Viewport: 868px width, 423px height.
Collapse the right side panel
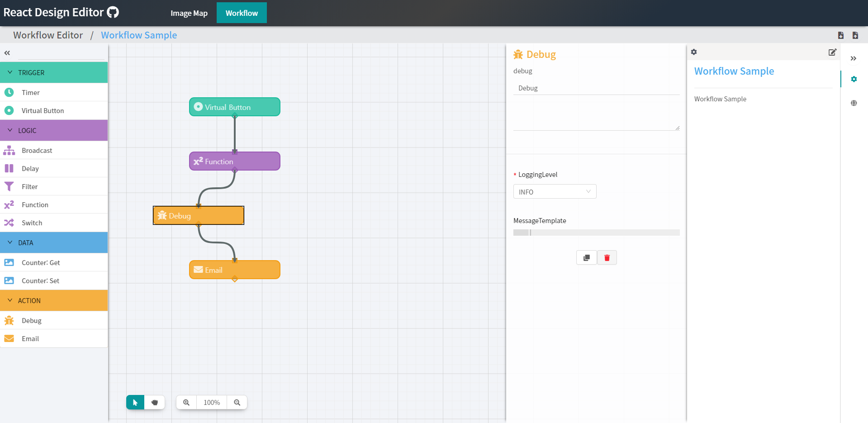[853, 58]
